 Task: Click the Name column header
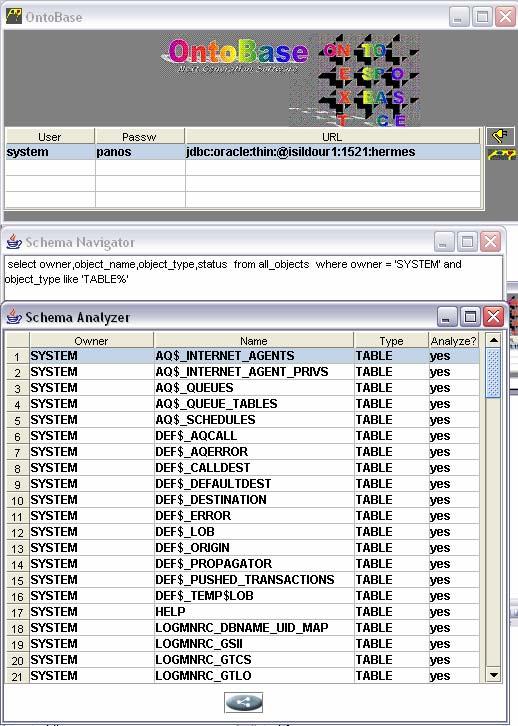[x=254, y=341]
